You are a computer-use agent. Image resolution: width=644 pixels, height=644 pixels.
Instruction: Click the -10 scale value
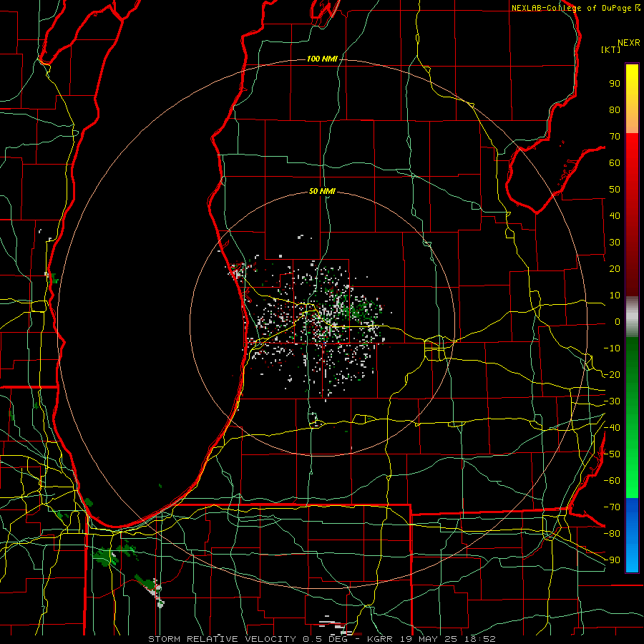tap(612, 348)
